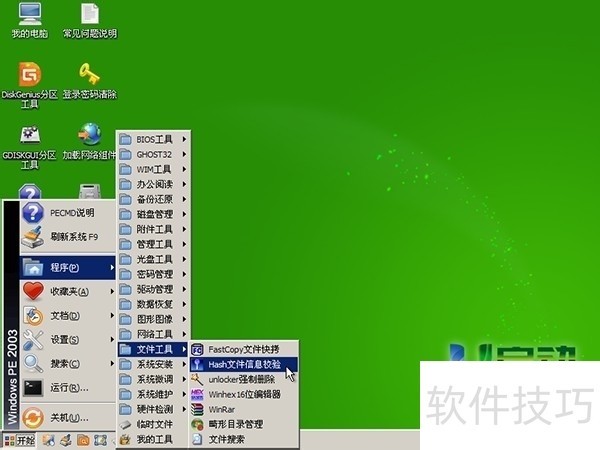Click the second quick launch taskbar icon
The width and height of the screenshot is (600, 450).
(66, 440)
